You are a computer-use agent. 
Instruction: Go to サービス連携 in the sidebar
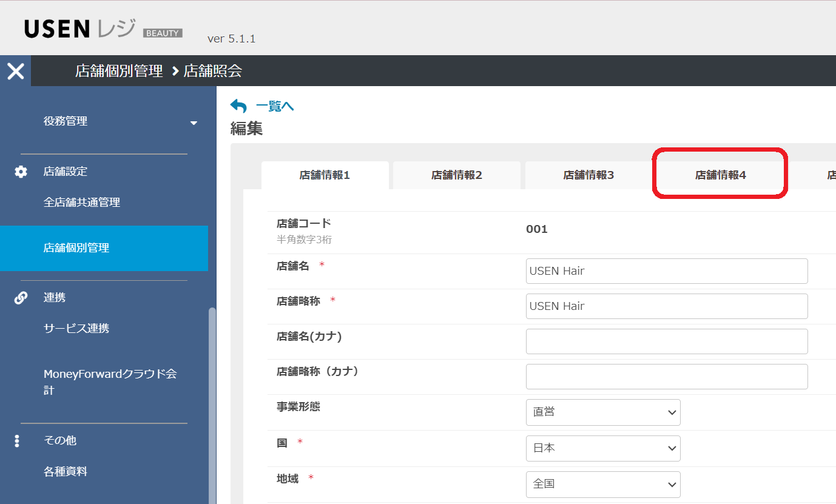point(76,329)
